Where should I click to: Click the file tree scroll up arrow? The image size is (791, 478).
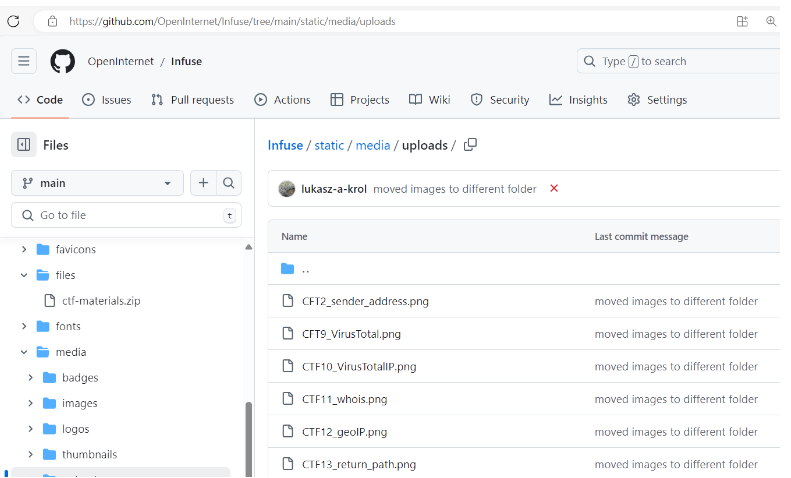(248, 247)
